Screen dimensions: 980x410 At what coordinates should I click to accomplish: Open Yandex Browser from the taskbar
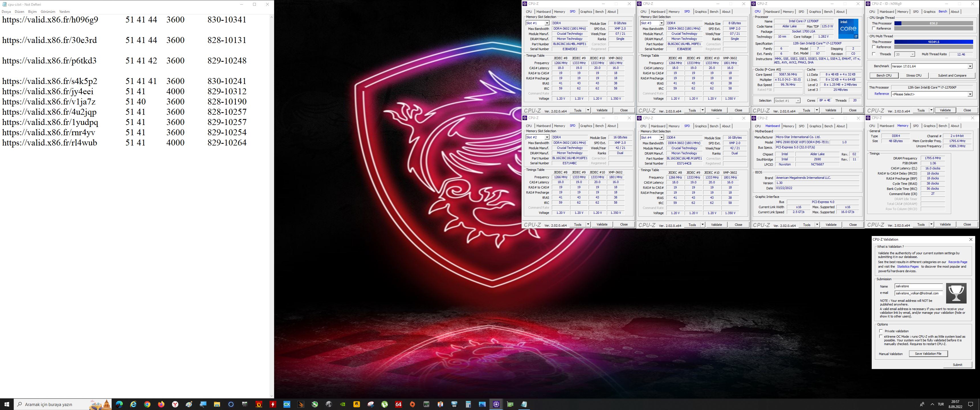[x=175, y=404]
